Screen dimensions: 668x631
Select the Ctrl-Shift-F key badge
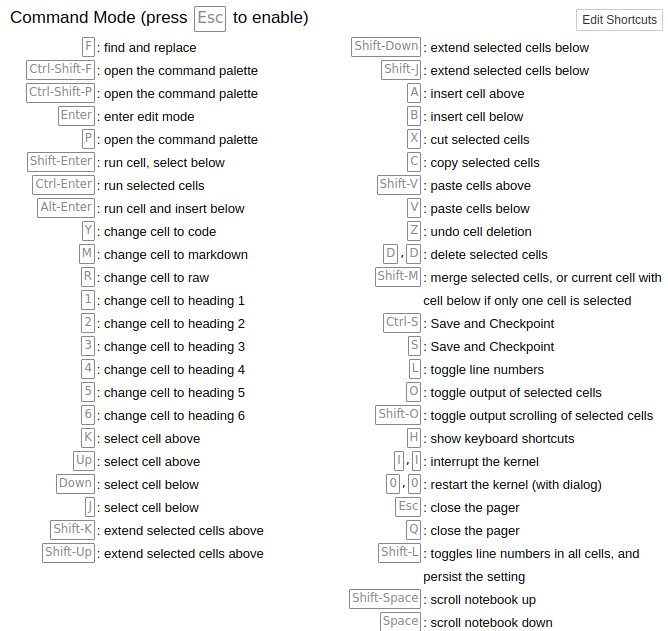point(60,70)
